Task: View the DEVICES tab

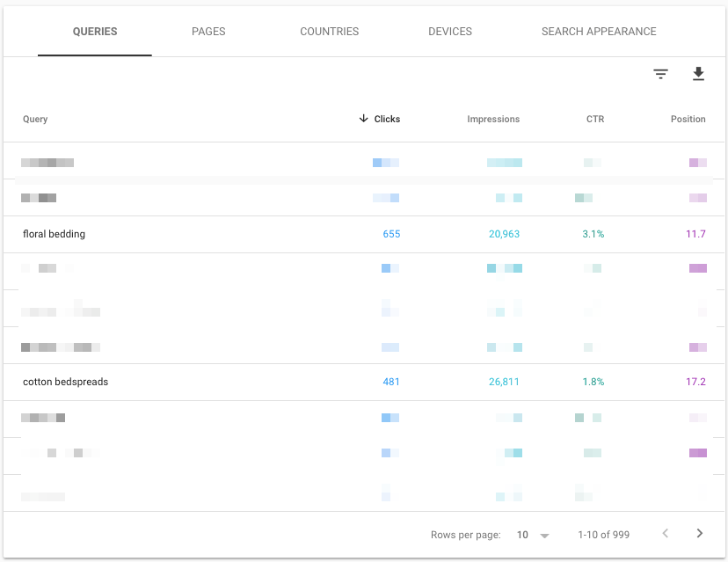Action: (x=450, y=31)
